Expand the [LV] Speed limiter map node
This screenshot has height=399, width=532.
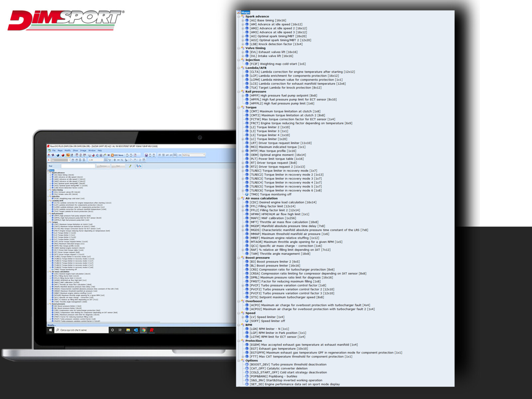click(243, 317)
